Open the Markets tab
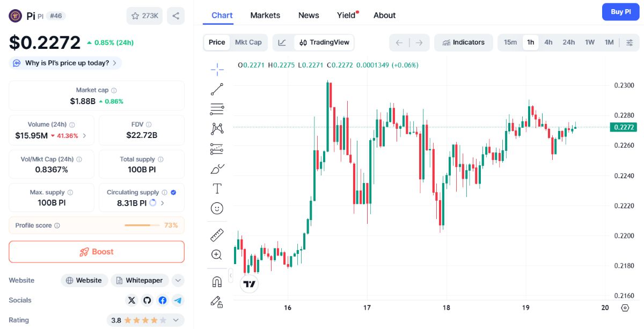 click(x=265, y=15)
